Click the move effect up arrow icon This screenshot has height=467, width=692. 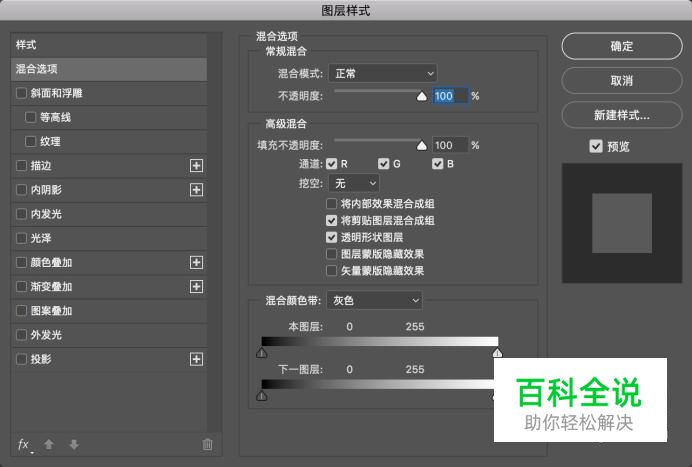pyautogui.click(x=49, y=444)
